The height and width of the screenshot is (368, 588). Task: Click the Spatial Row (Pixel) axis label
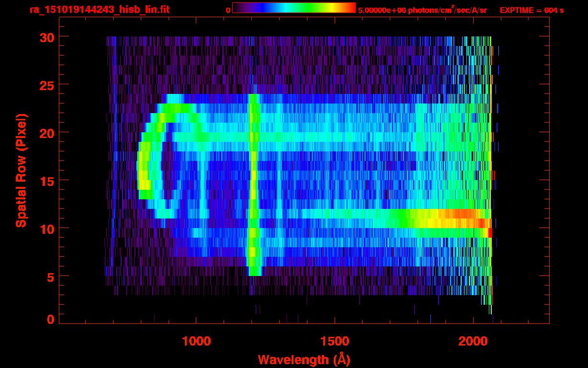click(21, 170)
